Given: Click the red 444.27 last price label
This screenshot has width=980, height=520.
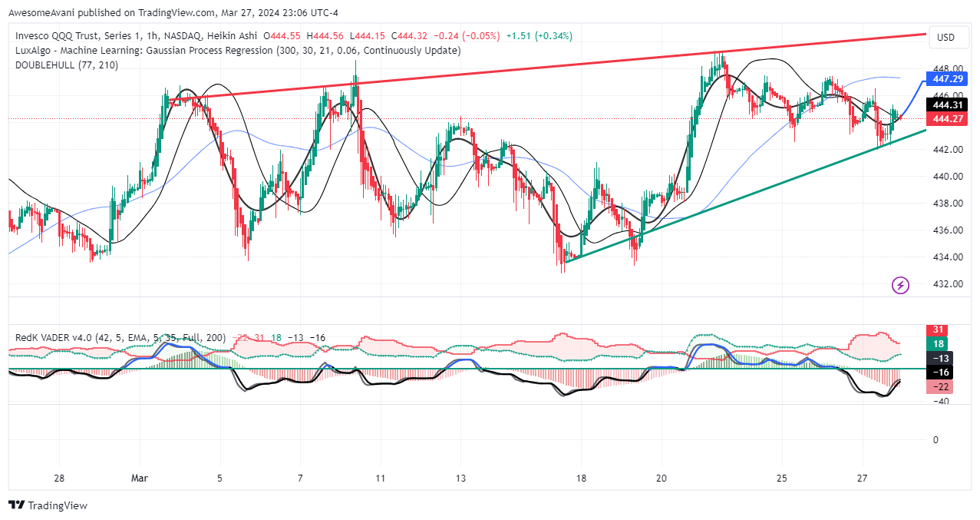Looking at the screenshot, I should [945, 119].
